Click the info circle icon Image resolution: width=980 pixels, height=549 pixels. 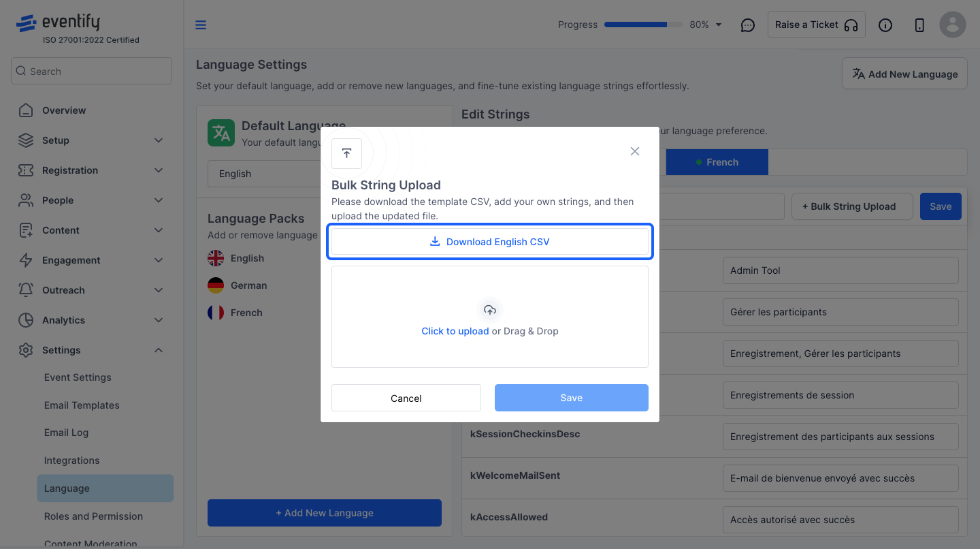click(885, 25)
